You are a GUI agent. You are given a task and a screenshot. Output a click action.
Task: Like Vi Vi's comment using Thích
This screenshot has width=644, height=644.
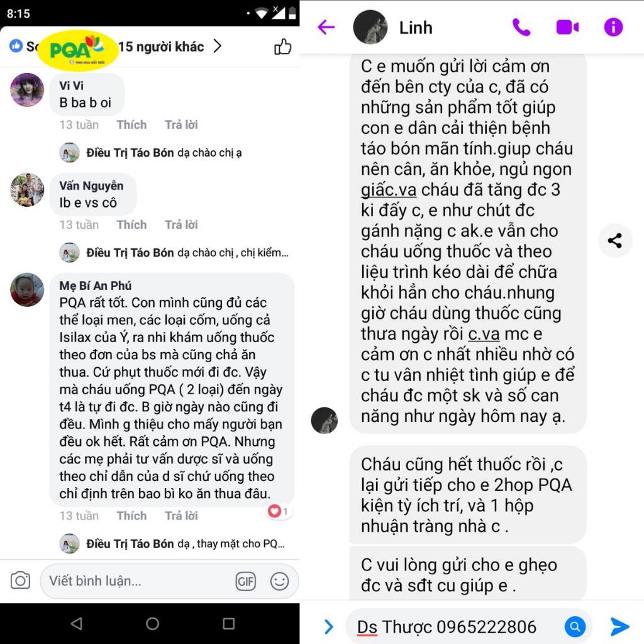coord(131,125)
